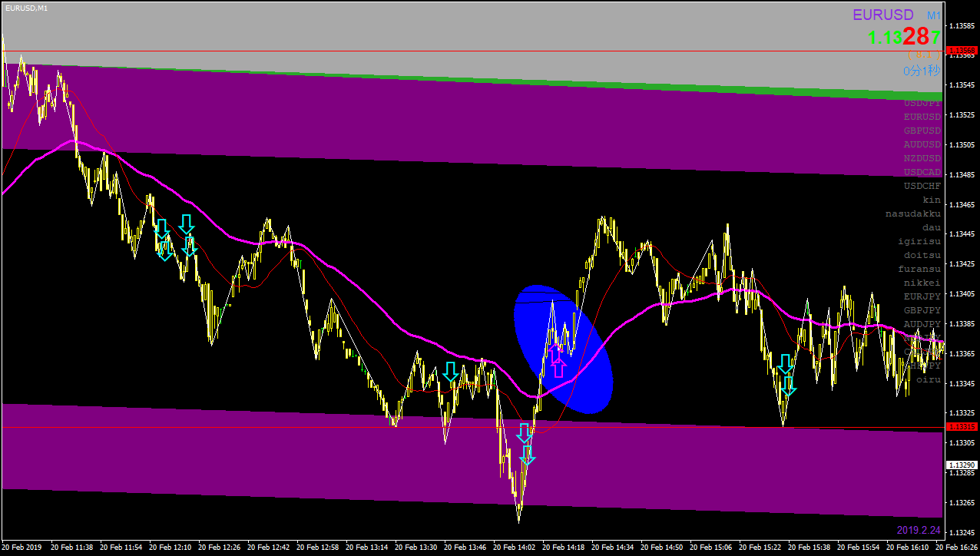Choose the igirisu index label
This screenshot has height=556, width=980.
919,241
